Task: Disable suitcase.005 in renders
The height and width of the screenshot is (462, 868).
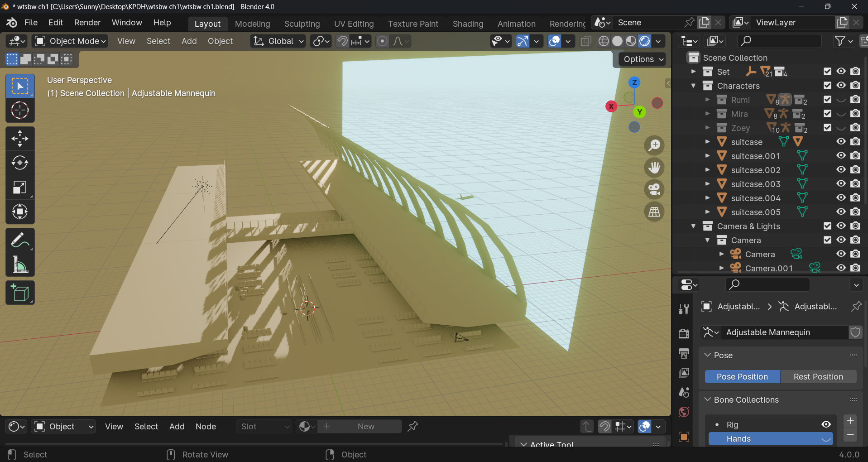Action: coord(855,212)
